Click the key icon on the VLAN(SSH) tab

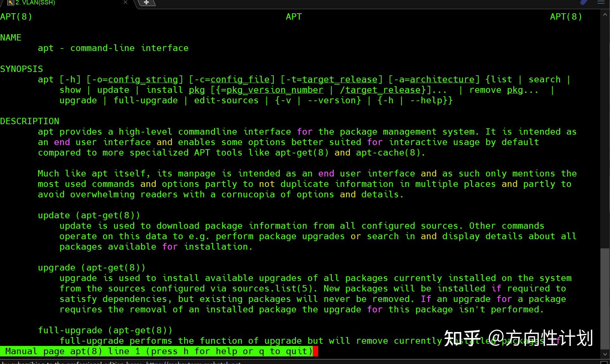[10, 3]
